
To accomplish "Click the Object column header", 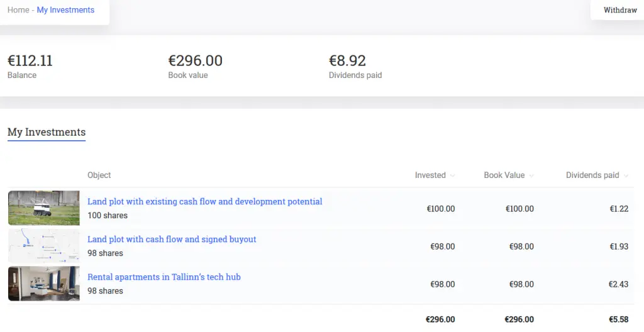I will [x=99, y=175].
